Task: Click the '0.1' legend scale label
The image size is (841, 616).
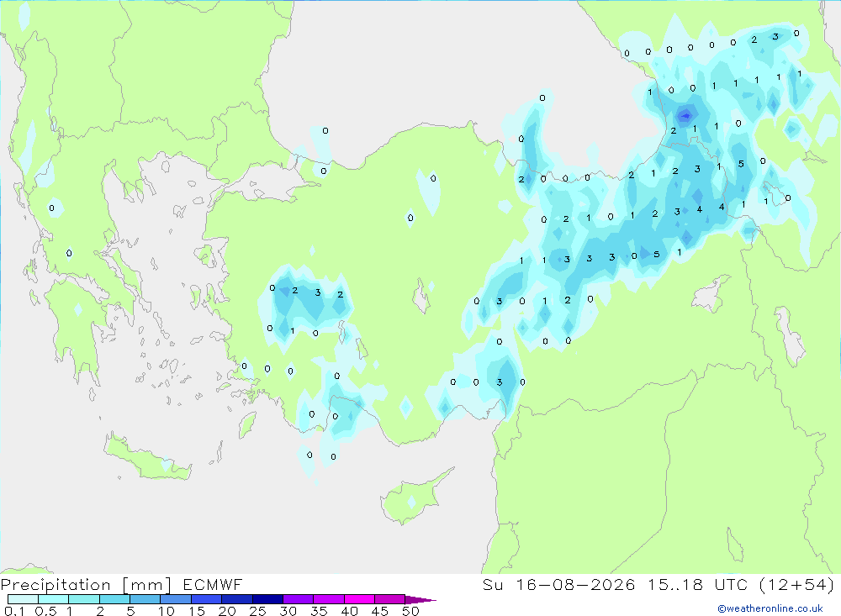Action: 14,611
